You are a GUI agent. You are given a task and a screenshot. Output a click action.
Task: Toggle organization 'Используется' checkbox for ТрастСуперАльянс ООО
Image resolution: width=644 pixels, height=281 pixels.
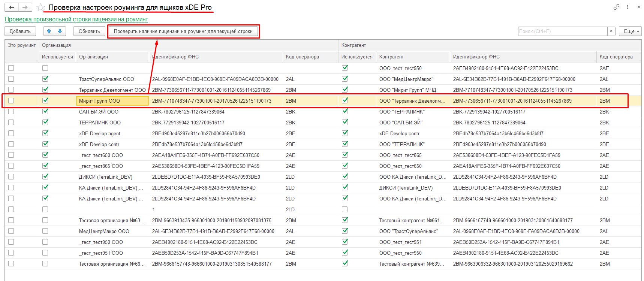pyautogui.click(x=45, y=79)
